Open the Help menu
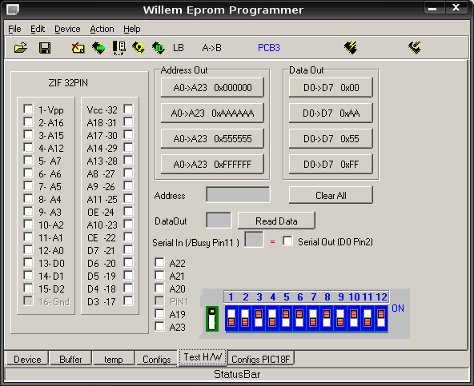Screen dimensions: 474x386 tap(132, 29)
